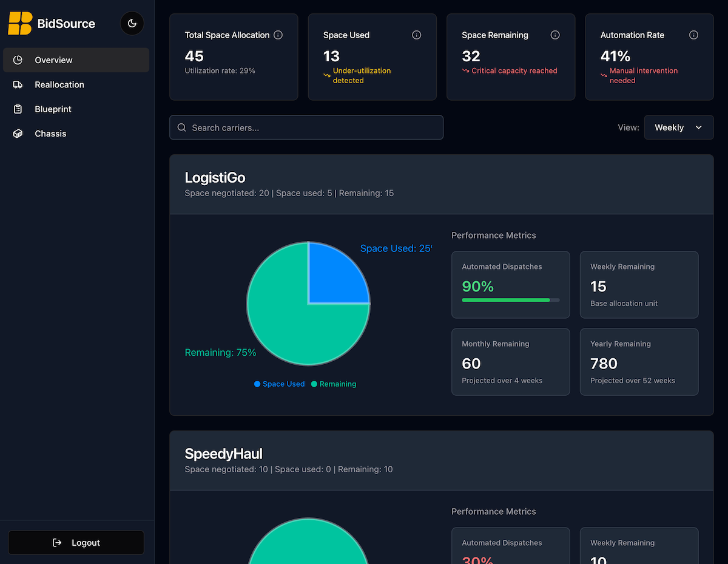Click the Under-utilization trend-down icon
This screenshot has width=728, height=564.
pos(327,75)
